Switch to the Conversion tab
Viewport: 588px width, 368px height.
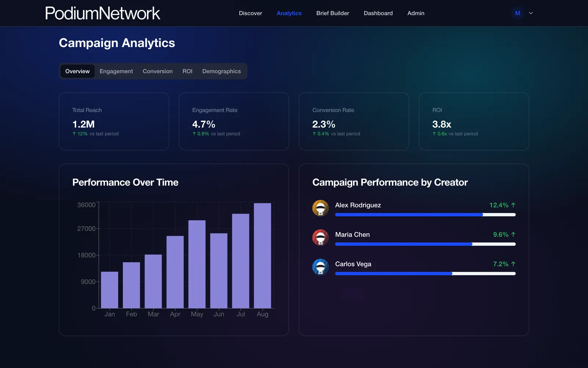point(158,71)
